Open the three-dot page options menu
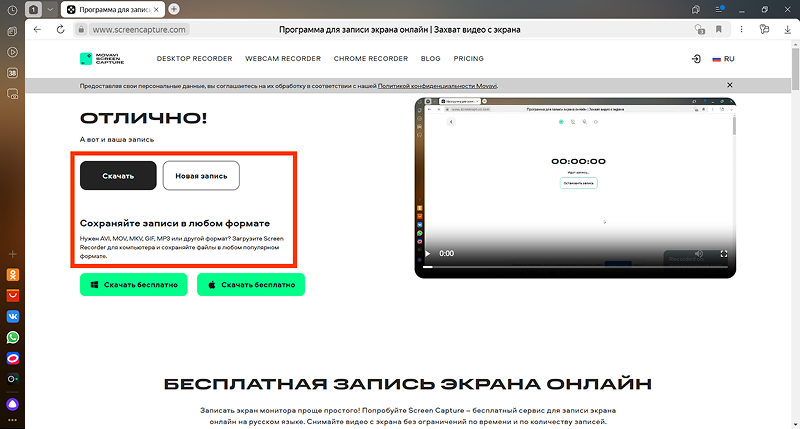The height and width of the screenshot is (429, 800). click(741, 30)
